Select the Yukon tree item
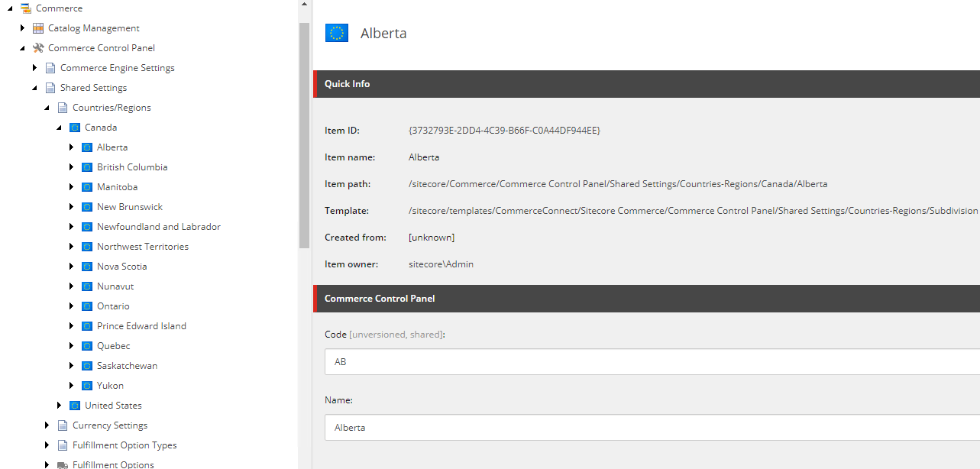Screen dimensions: 980x469 point(110,386)
